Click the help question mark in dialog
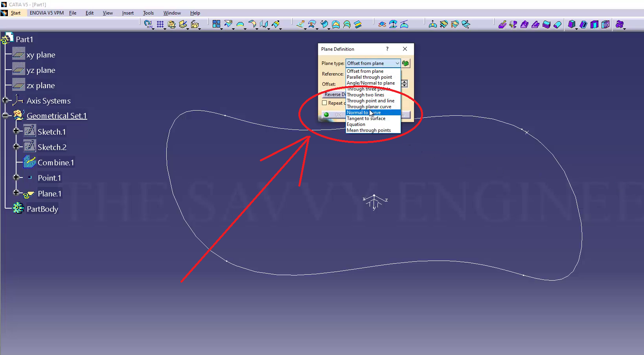This screenshot has width=644, height=355. pos(387,49)
